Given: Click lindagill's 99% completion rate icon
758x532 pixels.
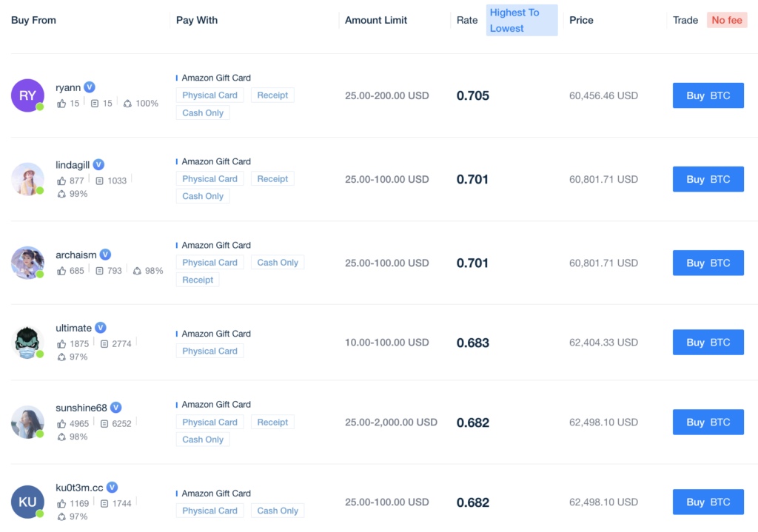Looking at the screenshot, I should (61, 194).
